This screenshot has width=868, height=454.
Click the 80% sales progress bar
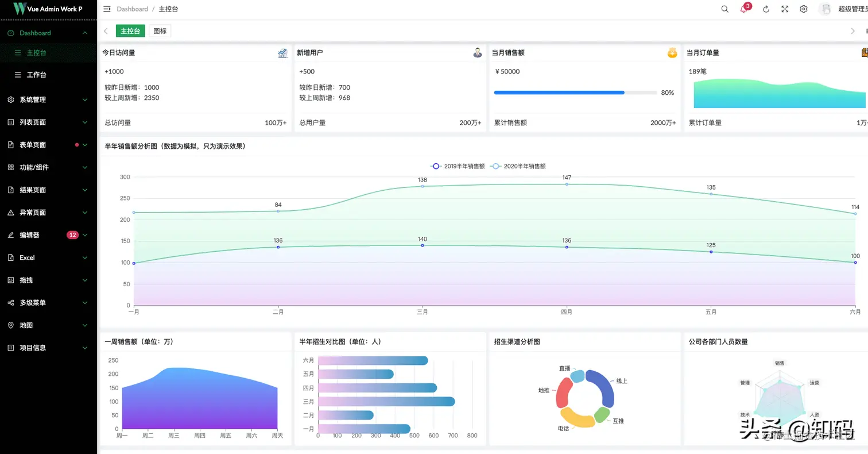575,93
